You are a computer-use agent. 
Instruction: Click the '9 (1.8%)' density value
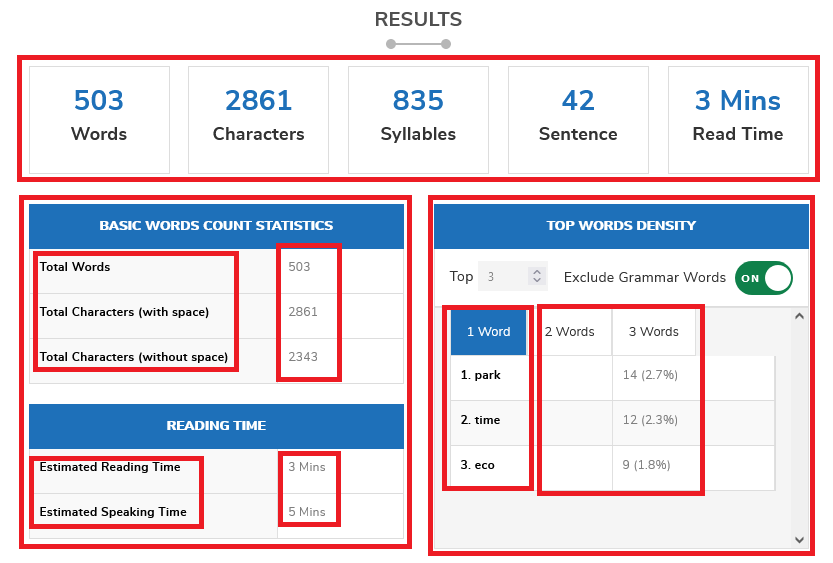(647, 465)
